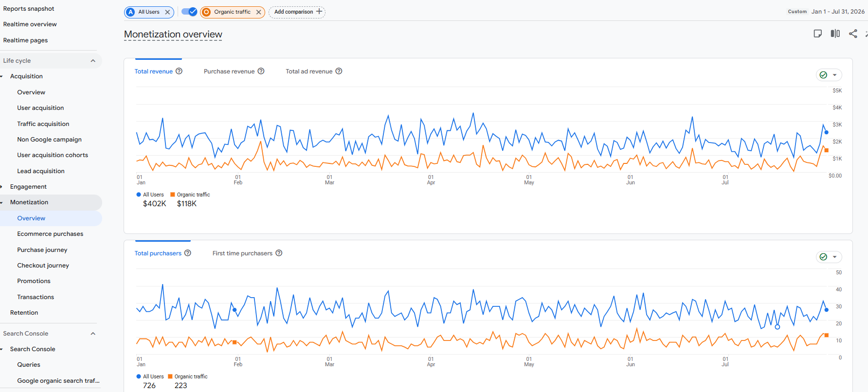Switch to the Purchase revenue tab
868x392 pixels.
pos(229,71)
